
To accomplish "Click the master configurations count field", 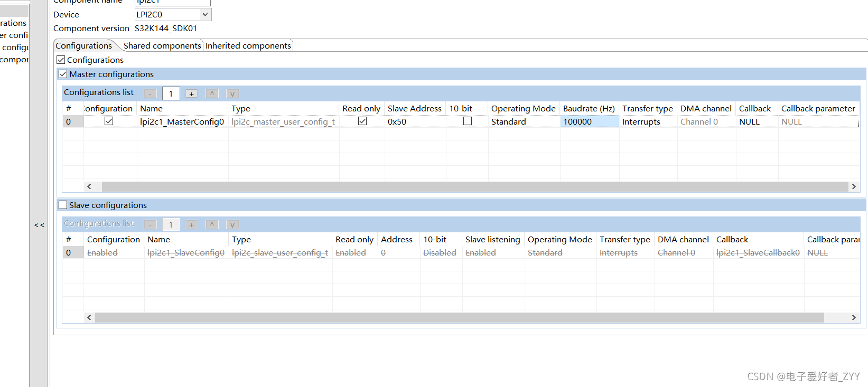I will coord(171,93).
